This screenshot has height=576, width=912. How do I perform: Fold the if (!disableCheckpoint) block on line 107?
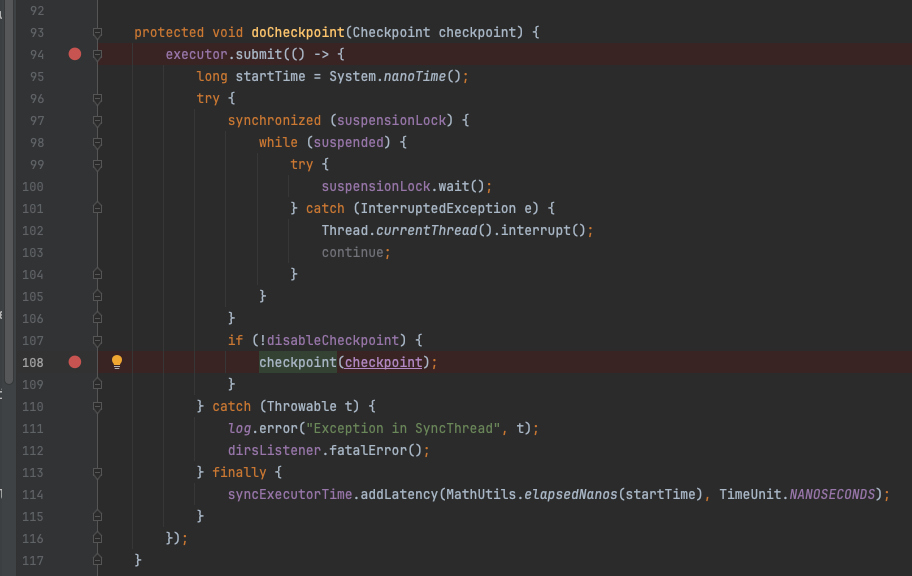tap(98, 340)
